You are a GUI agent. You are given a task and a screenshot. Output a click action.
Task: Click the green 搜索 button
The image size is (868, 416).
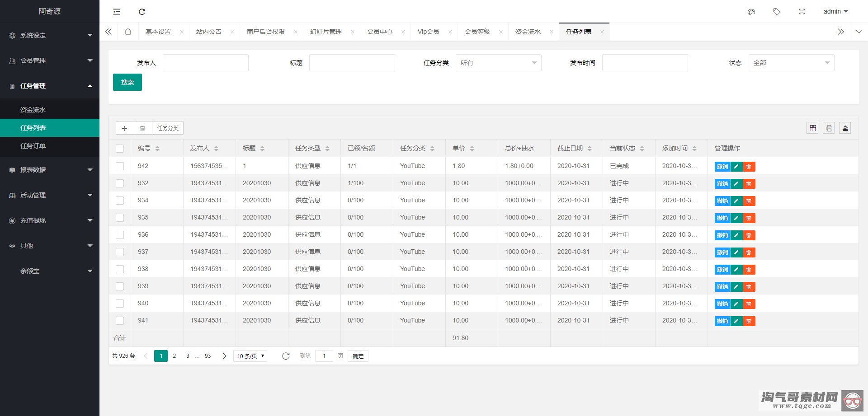127,82
